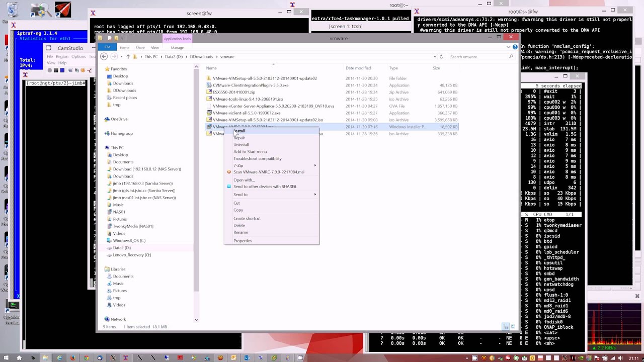The image size is (644, 362).
Task: Click the volume icon in system tray
Action: point(621,358)
